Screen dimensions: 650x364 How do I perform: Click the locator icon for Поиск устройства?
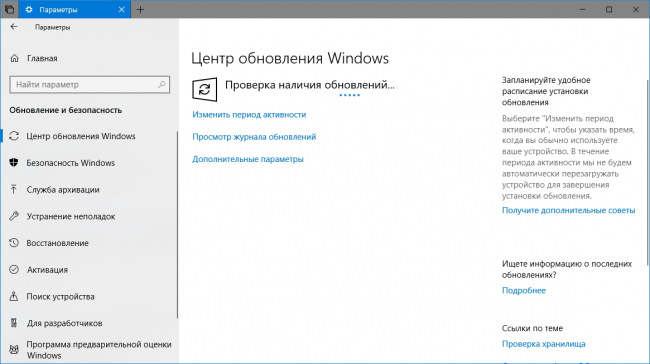click(x=14, y=296)
